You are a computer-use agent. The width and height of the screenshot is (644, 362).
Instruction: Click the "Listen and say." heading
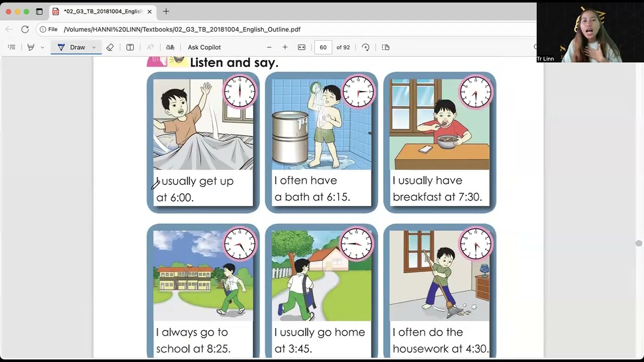[x=234, y=63]
